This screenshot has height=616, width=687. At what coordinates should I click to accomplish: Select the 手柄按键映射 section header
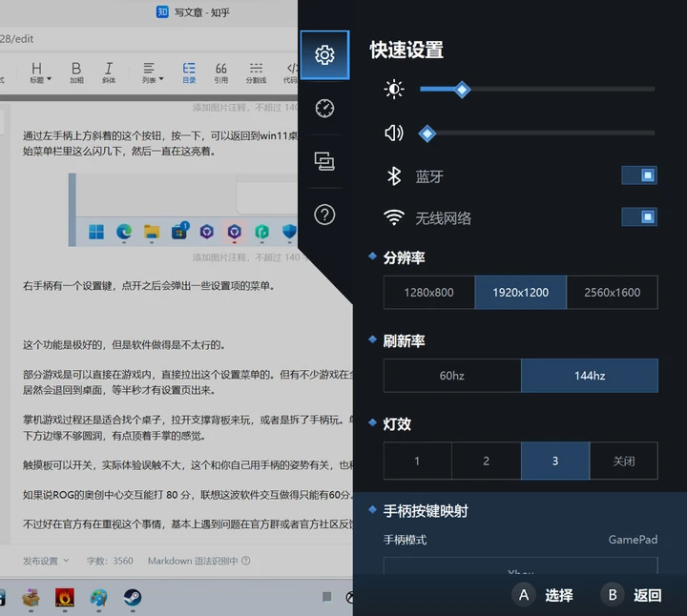426,511
